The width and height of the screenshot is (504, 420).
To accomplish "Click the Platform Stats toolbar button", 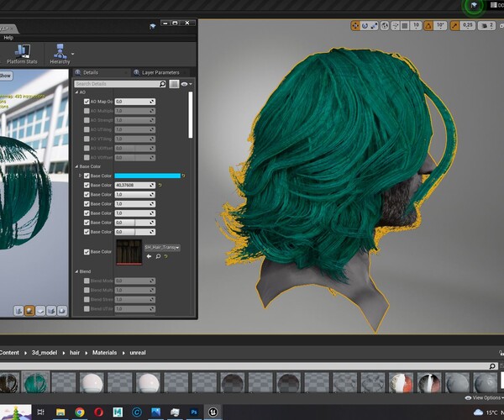I will point(22,55).
